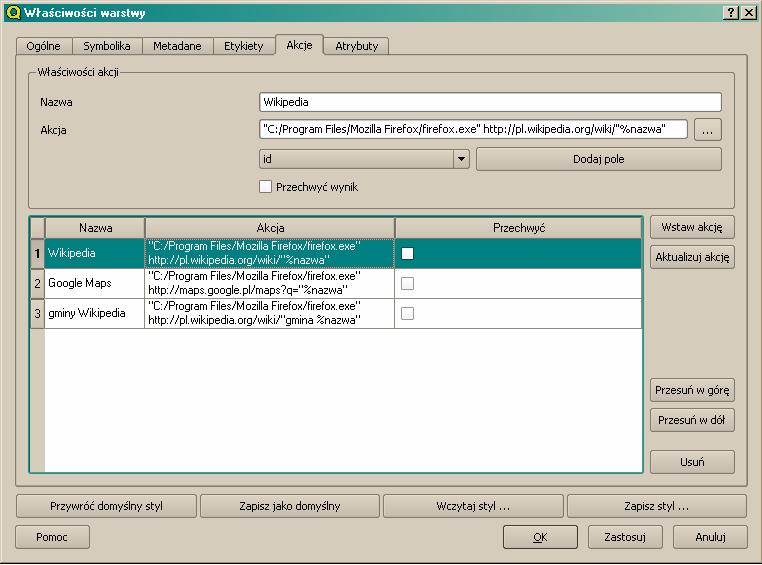Click Przywróć domyślny styl button
This screenshot has height=565, width=762.
coord(106,506)
